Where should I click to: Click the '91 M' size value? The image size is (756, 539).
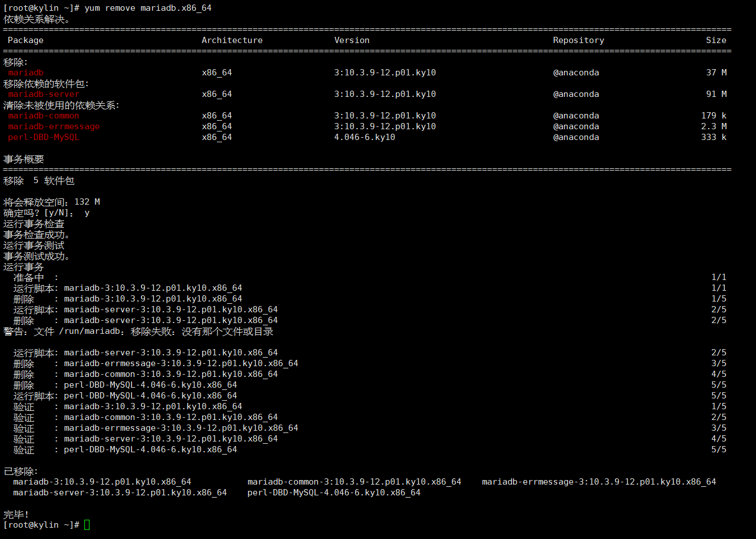(x=716, y=94)
